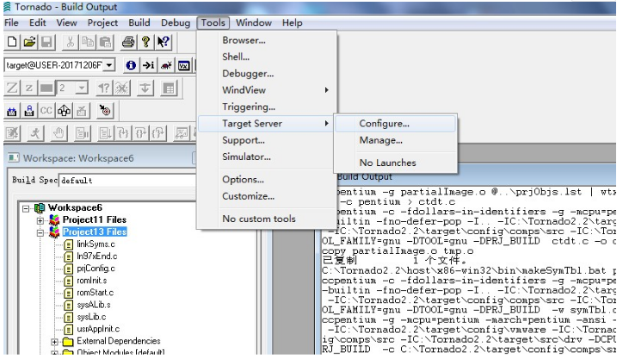Open the Debug menu
Viewport: 623px width, 364px height.
coord(176,22)
